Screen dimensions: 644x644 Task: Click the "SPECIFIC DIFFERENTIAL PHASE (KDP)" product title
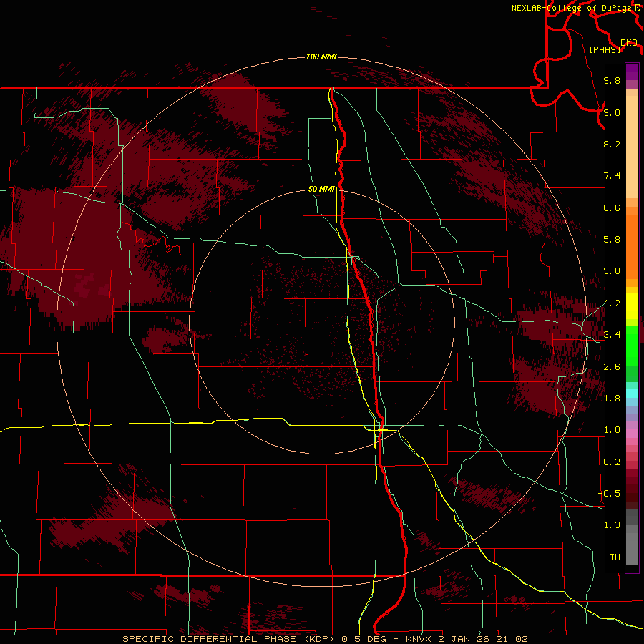pos(230,639)
